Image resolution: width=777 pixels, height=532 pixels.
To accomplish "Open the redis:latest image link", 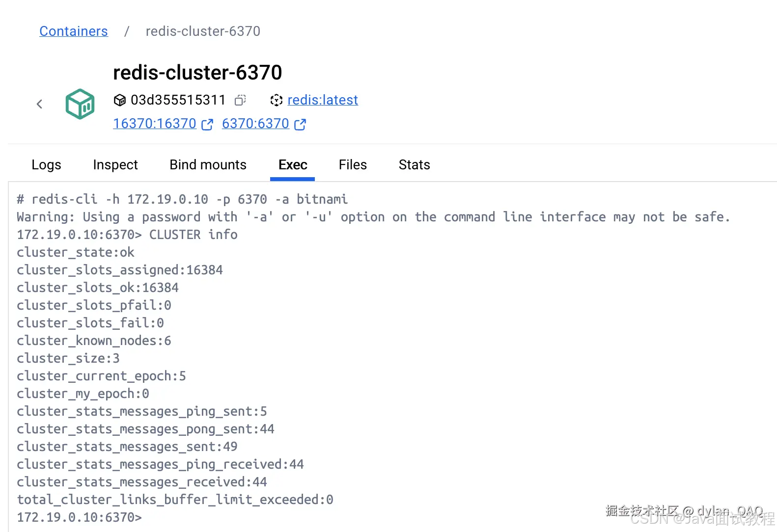I will [x=323, y=100].
